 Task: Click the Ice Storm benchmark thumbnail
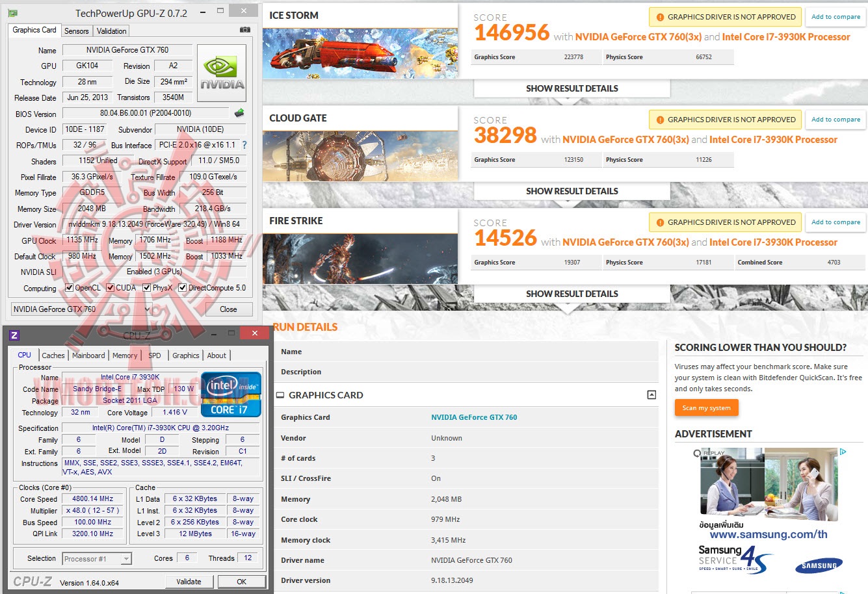360,53
